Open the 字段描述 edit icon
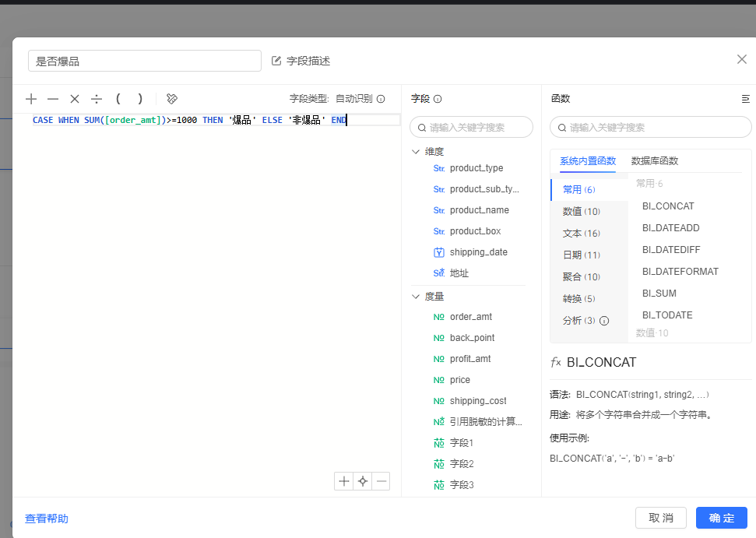 pos(276,59)
